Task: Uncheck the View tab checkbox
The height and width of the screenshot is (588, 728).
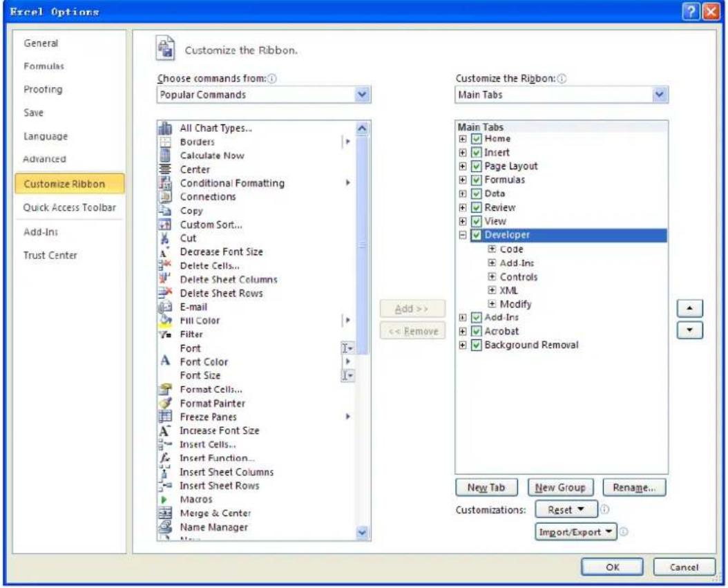Action: (x=476, y=221)
